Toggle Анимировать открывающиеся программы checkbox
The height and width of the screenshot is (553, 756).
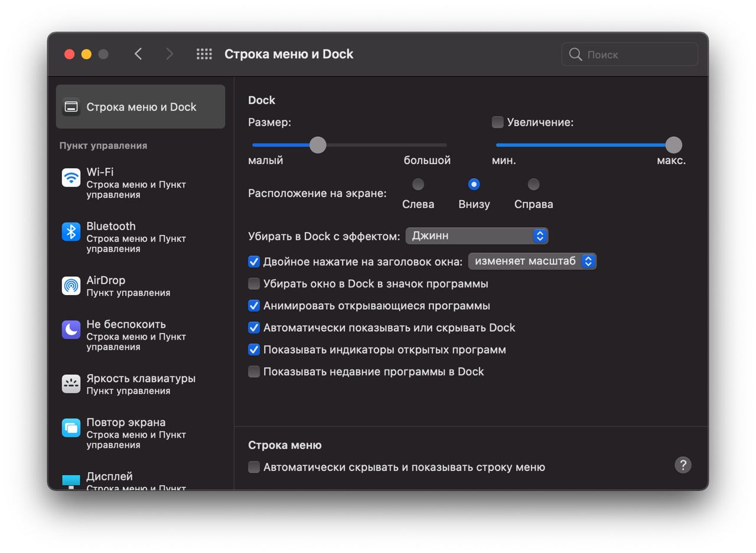(254, 306)
